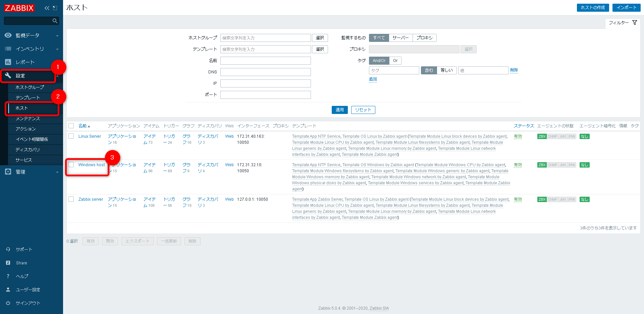Check the Zabbix server row checkbox
The width and height of the screenshot is (644, 314).
click(x=71, y=199)
